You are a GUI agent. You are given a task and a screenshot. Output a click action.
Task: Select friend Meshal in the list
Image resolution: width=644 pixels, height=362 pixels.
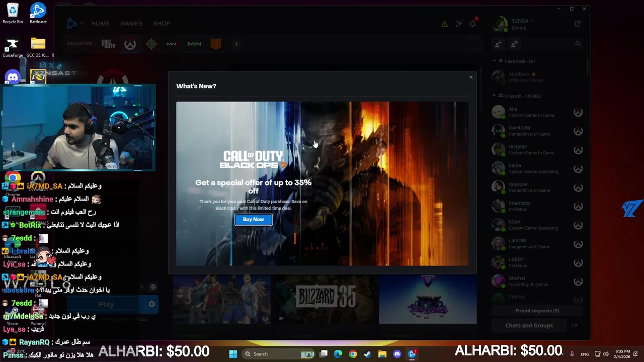(537, 281)
